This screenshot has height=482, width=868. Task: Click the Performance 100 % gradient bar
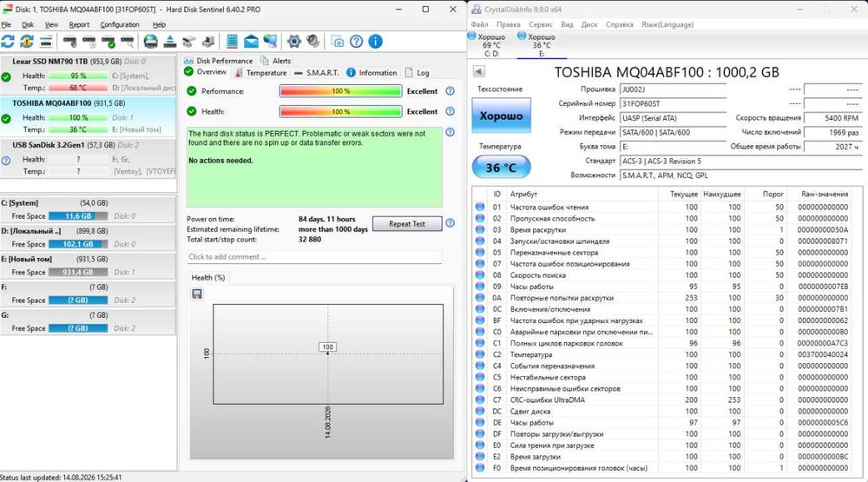pyautogui.click(x=341, y=91)
